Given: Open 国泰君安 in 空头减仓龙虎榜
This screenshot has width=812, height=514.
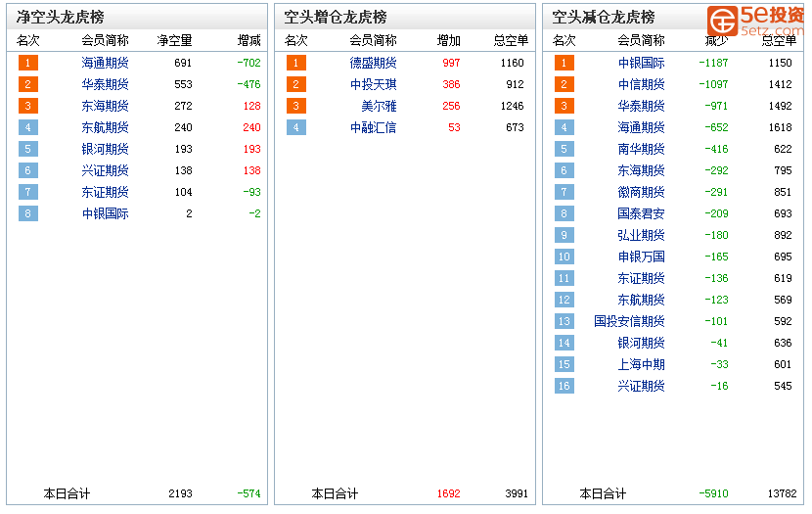Looking at the screenshot, I should (x=641, y=213).
